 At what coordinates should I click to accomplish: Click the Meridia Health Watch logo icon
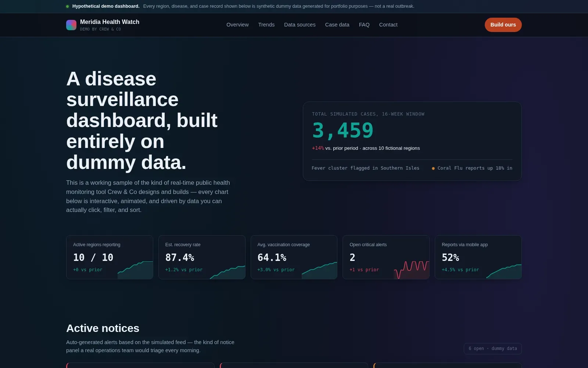click(x=71, y=25)
